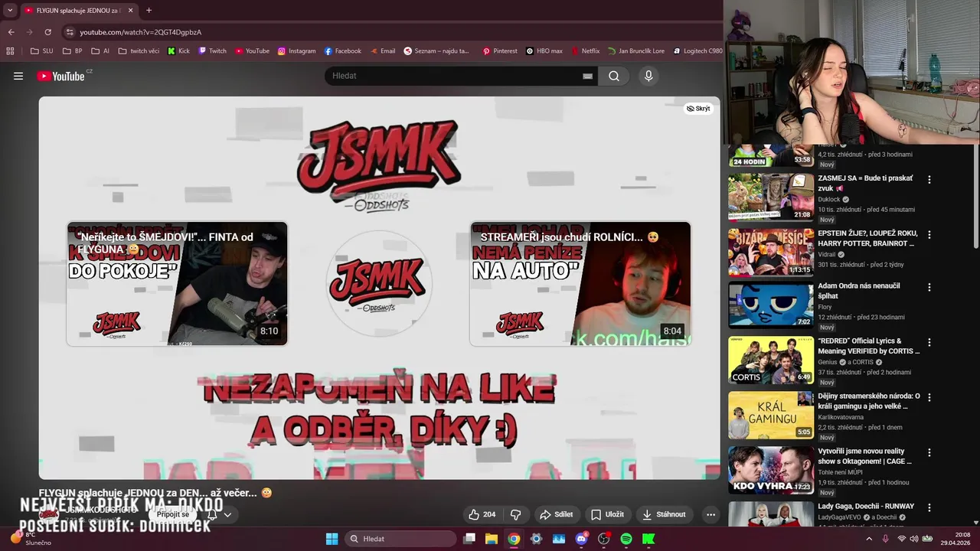Hide the end screen with the Skrýt toggle
Image resolution: width=980 pixels, height=551 pixels.
click(698, 109)
